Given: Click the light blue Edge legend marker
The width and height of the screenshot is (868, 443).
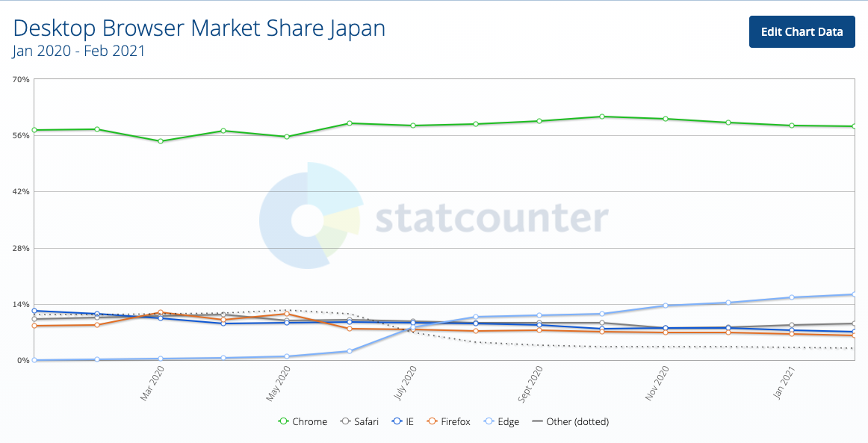Looking at the screenshot, I should (489, 421).
